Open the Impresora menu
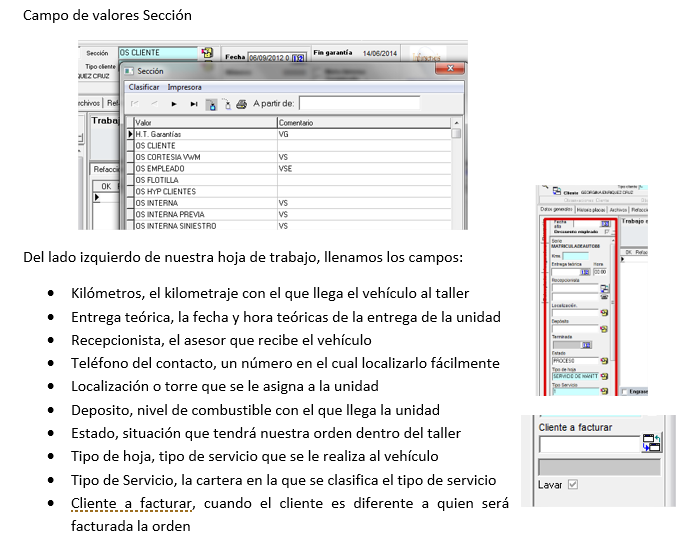The width and height of the screenshot is (690, 539). tap(184, 87)
